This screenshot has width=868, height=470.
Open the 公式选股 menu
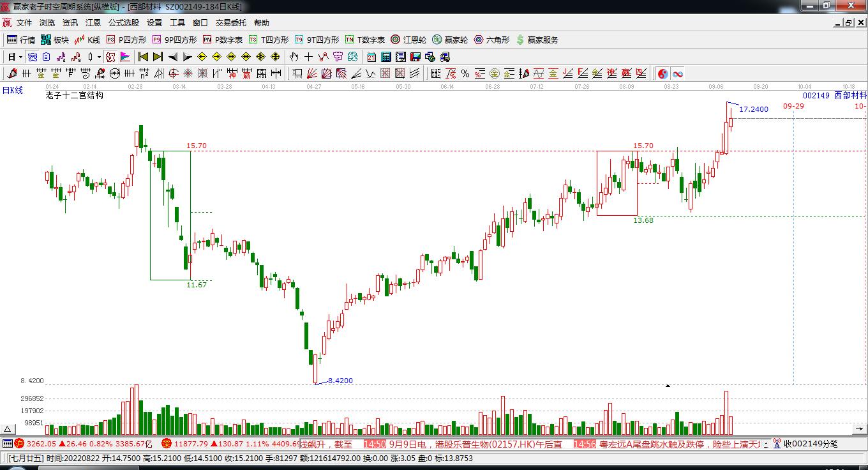tap(123, 22)
